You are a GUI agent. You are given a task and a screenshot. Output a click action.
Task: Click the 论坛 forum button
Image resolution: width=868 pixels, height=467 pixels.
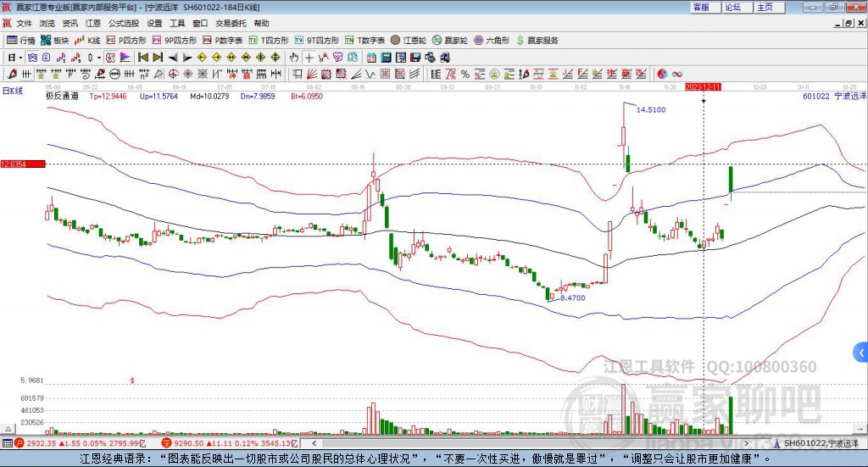737,7
